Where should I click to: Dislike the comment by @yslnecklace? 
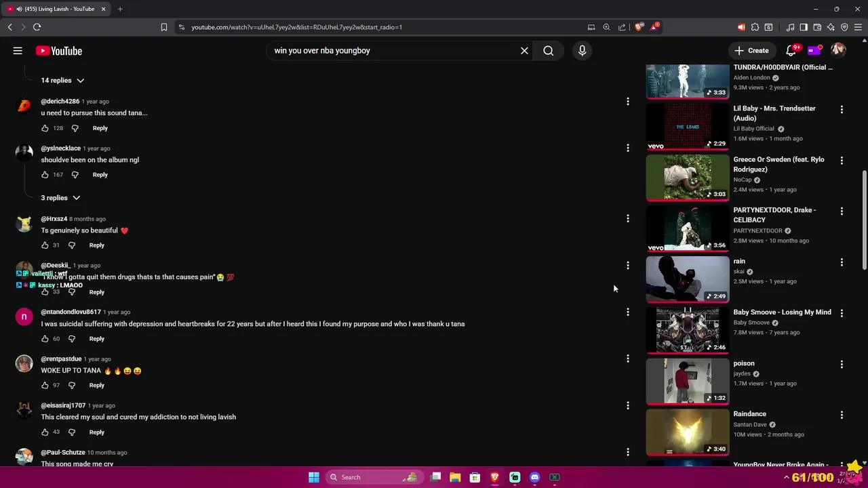(x=75, y=175)
